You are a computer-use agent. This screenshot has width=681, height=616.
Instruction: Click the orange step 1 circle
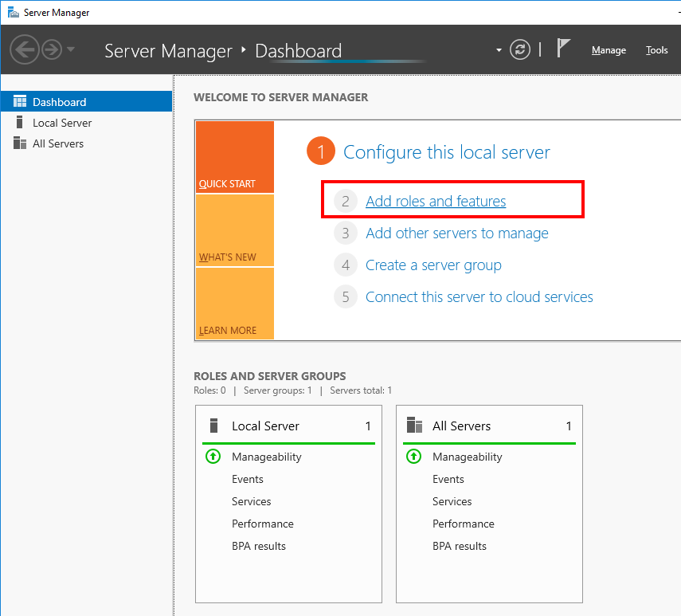321,151
